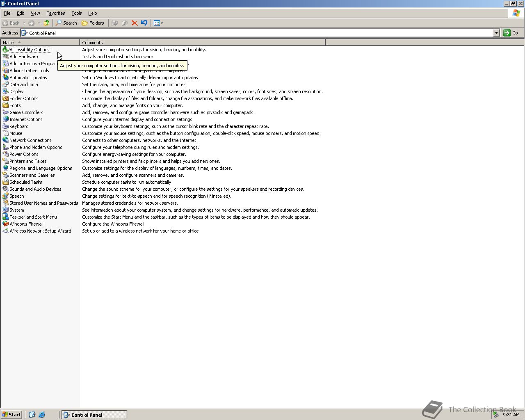Click the Undo toolbar icon
525x420 pixels.
click(144, 23)
